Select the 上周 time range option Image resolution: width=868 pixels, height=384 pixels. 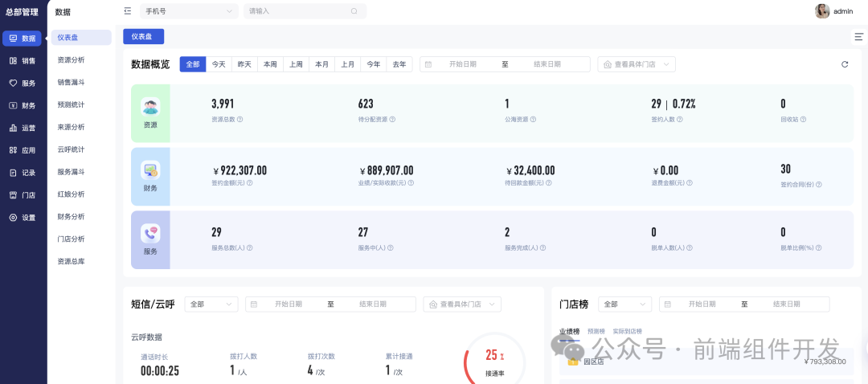296,64
